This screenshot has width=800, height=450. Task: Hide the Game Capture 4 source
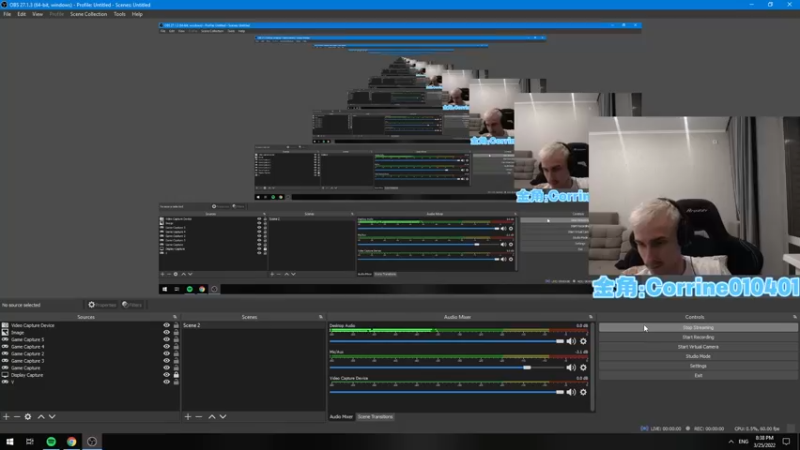click(166, 346)
